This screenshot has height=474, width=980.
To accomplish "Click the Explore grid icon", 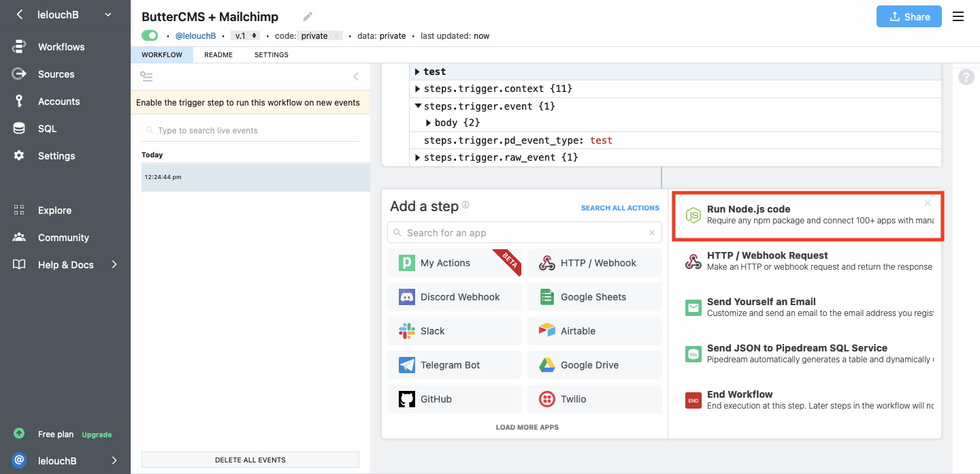I will tap(19, 210).
